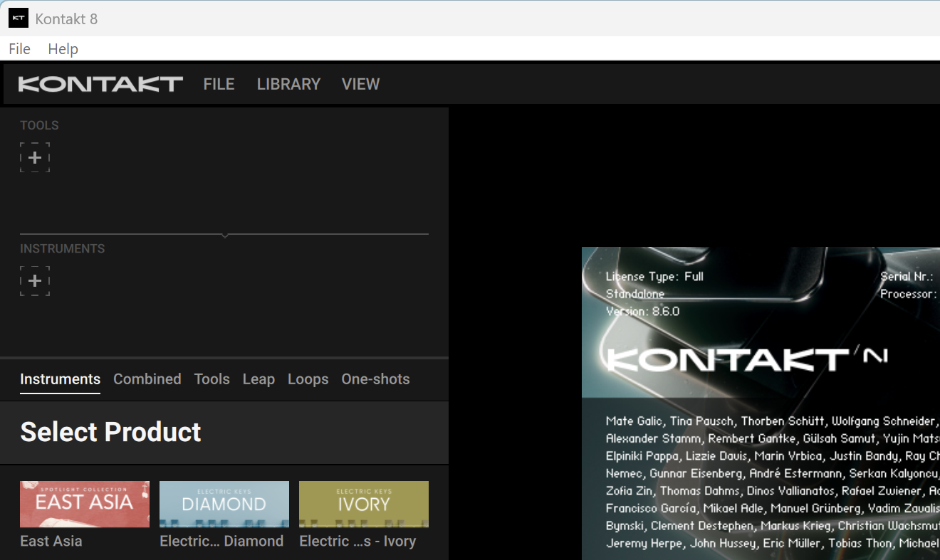Click the License Type: Full text
The width and height of the screenshot is (940, 560).
[x=654, y=277]
